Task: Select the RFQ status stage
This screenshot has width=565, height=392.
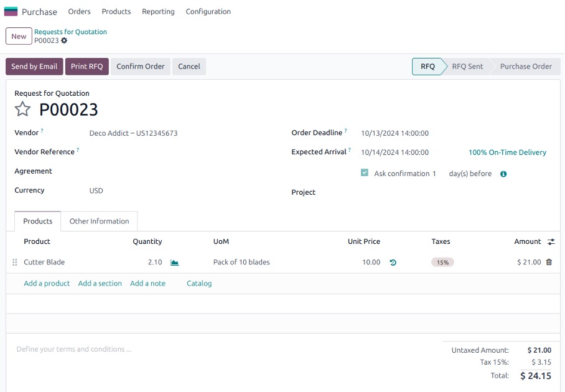Action: [x=427, y=67]
